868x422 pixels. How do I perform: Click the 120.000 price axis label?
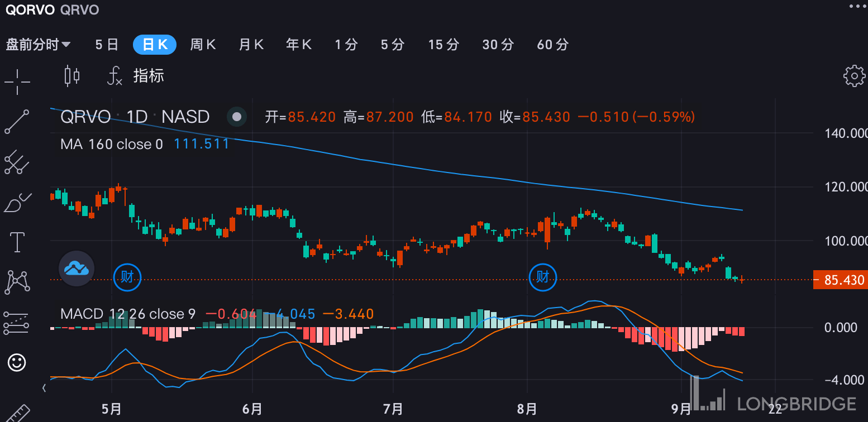(x=846, y=187)
